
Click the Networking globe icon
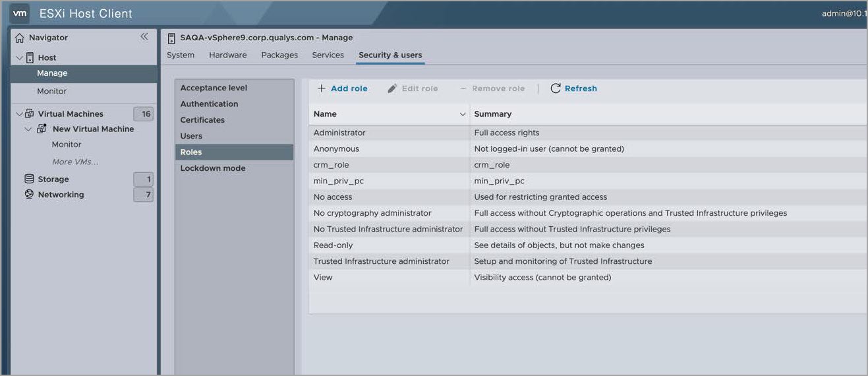point(29,195)
